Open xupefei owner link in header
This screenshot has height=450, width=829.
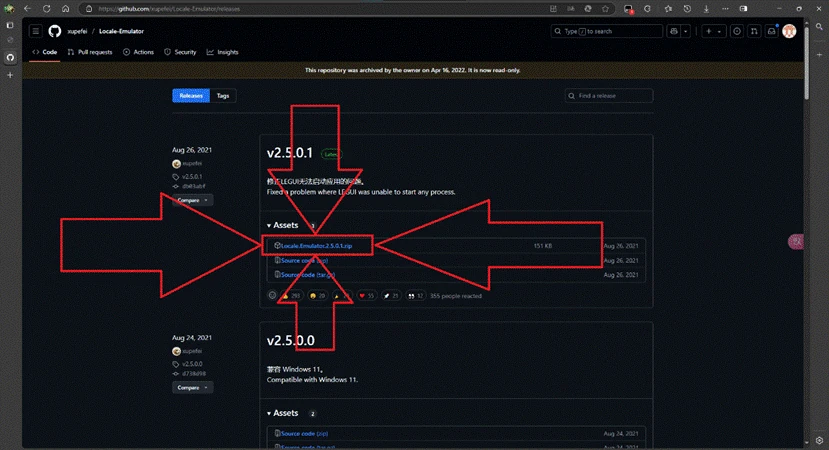tap(77, 31)
